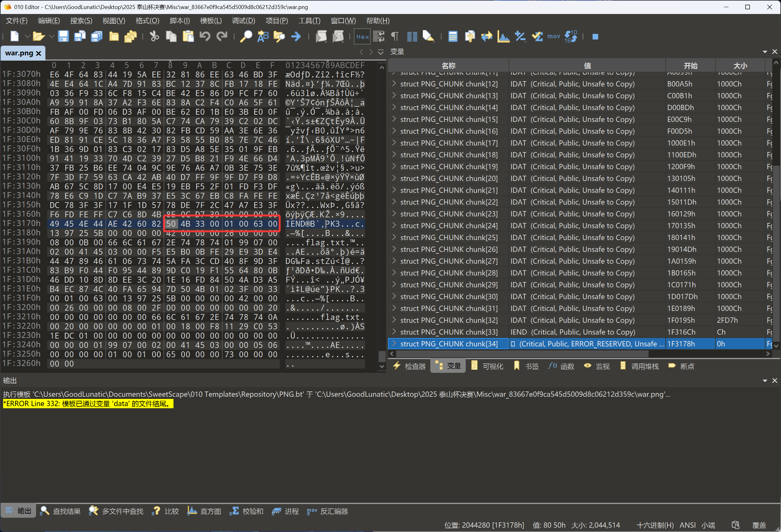Open the mov disassembler toolbar icon

tap(553, 36)
